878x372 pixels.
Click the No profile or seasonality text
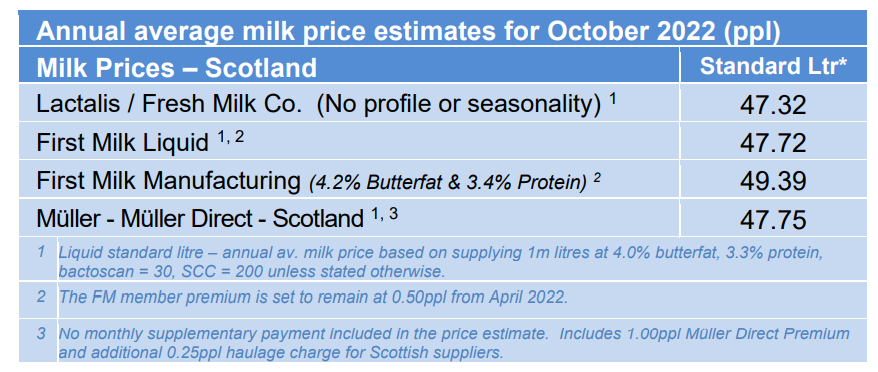458,105
